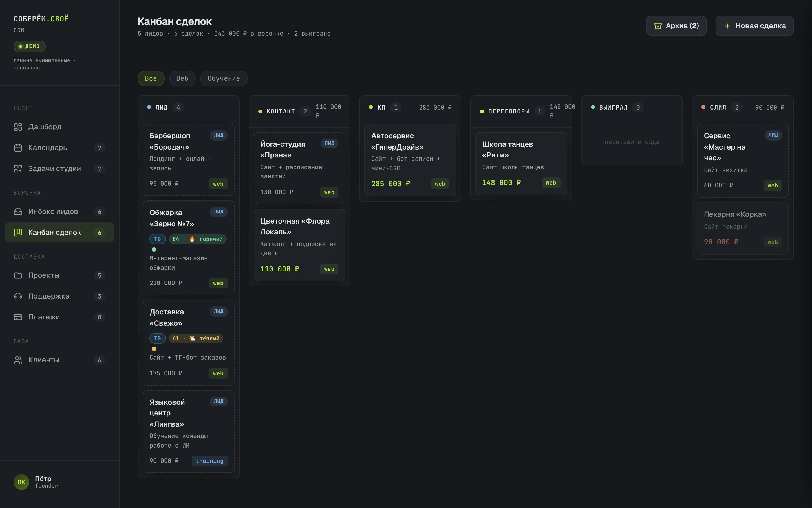Viewport: 812px width, 508px height.
Task: Click the web tag on Школа танцев «Ритм»
Action: (x=551, y=183)
